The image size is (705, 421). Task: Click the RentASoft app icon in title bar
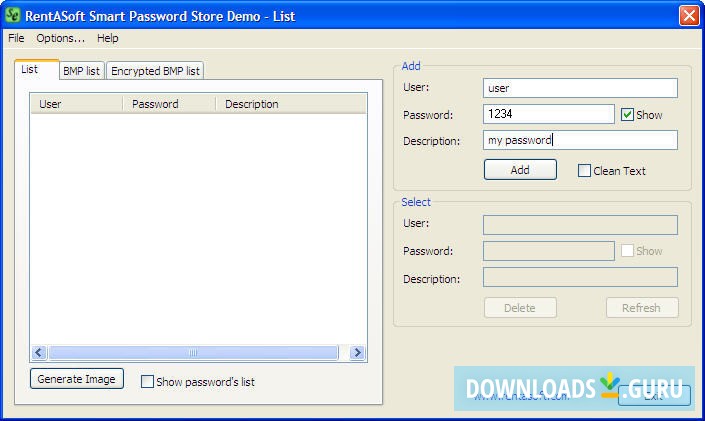click(13, 15)
